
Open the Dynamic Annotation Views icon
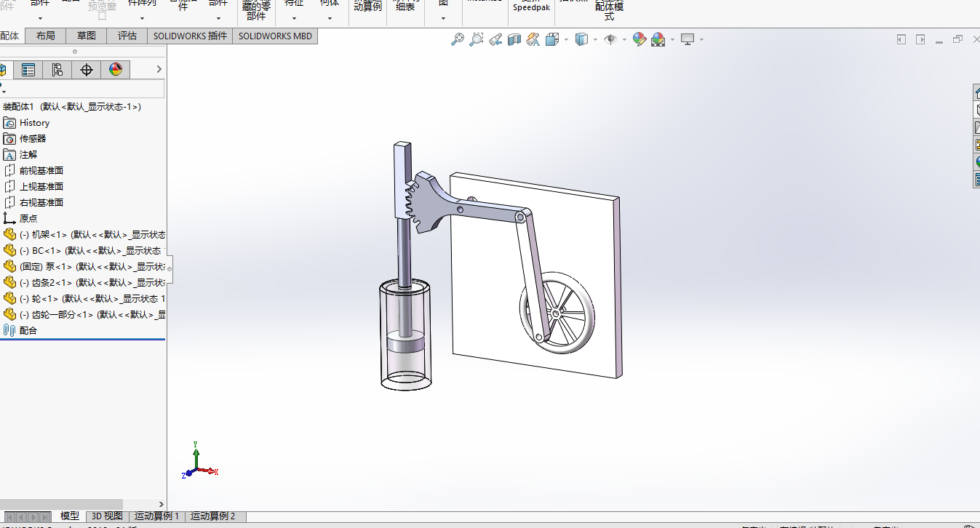533,39
